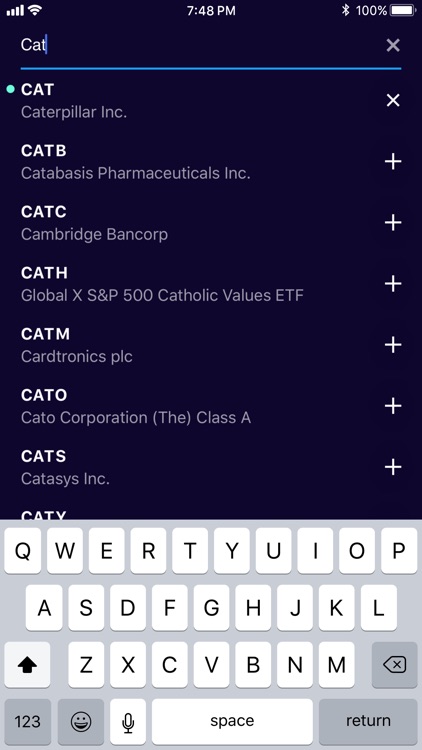The image size is (422, 750).
Task: Tap the space bar
Action: click(x=232, y=721)
